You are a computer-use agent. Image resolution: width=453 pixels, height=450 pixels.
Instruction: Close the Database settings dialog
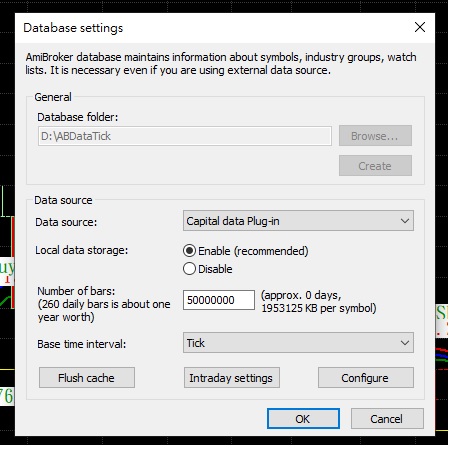pos(420,27)
